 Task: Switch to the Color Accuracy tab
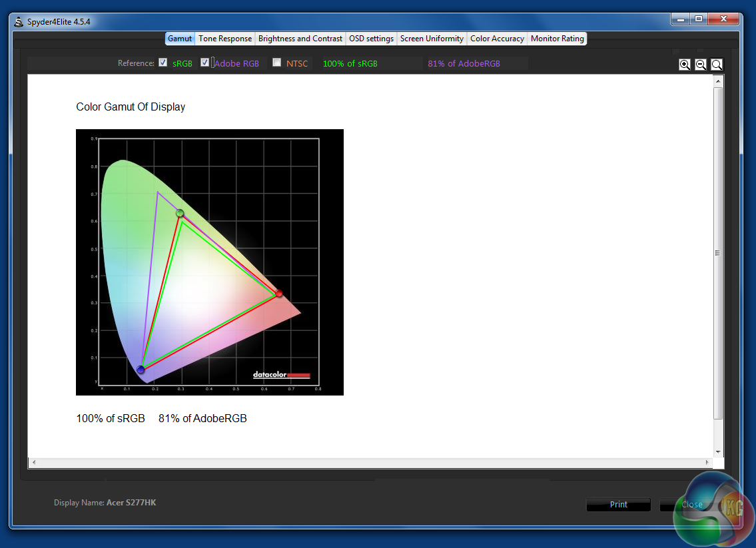pyautogui.click(x=497, y=39)
